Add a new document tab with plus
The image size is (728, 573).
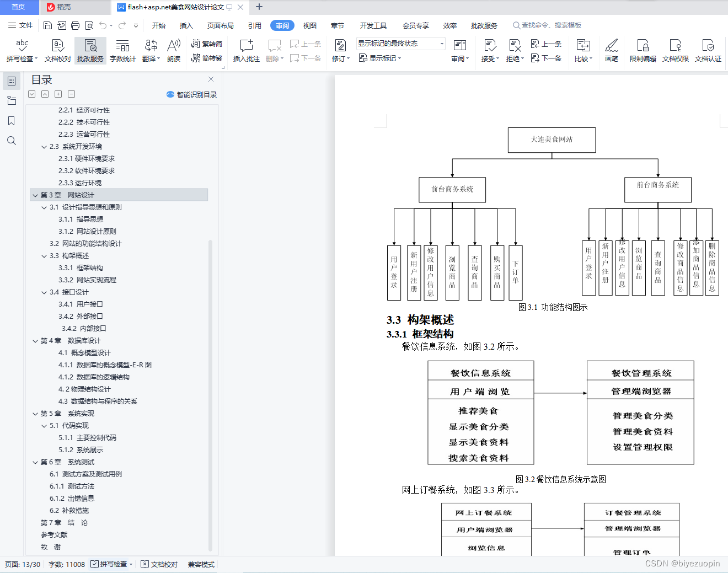[259, 7]
